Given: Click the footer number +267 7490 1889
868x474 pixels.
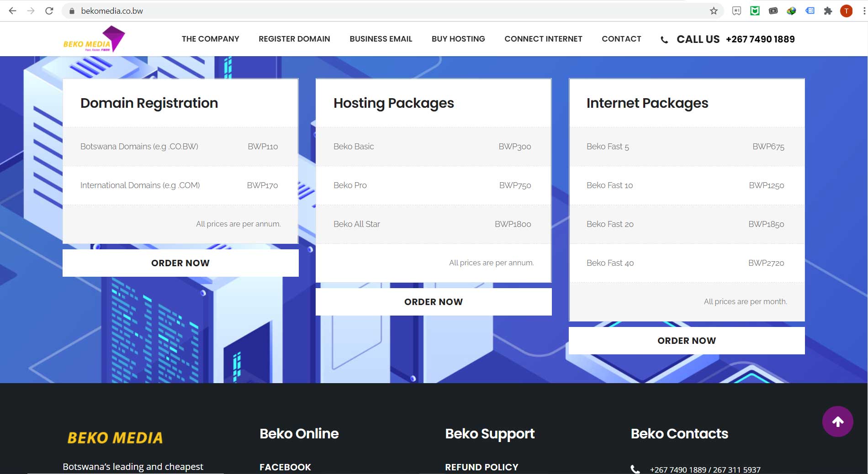Looking at the screenshot, I should click(x=678, y=469).
